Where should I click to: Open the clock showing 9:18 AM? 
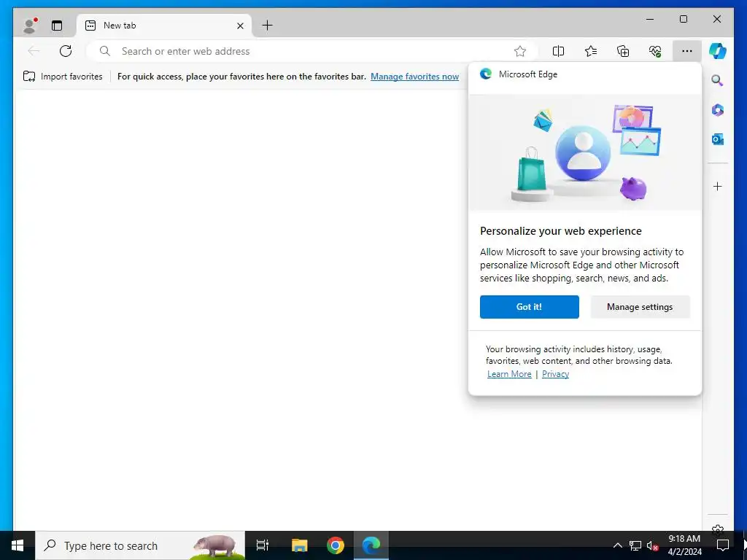(x=684, y=545)
